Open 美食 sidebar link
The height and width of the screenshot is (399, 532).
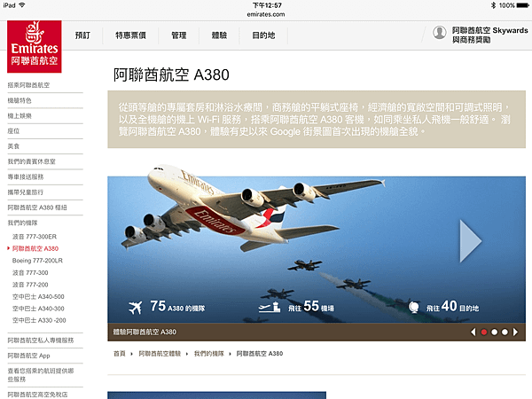coord(13,146)
